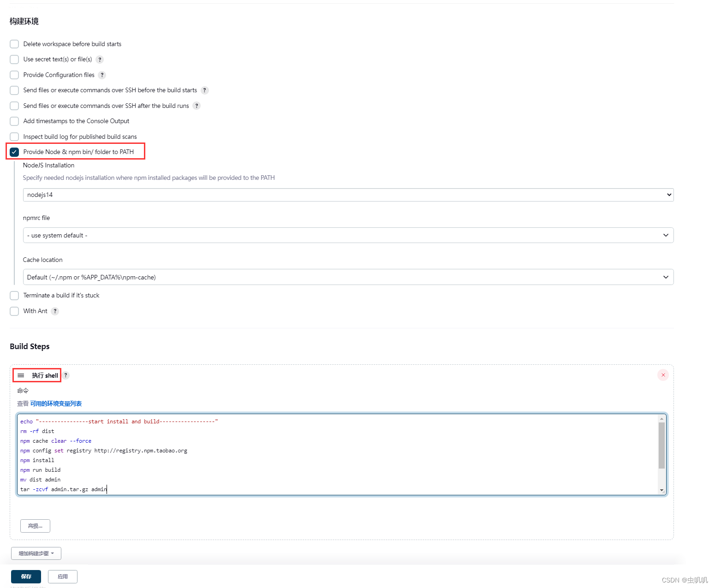This screenshot has width=715, height=588.
Task: Open help for SSH before build starts option
Action: pos(205,90)
